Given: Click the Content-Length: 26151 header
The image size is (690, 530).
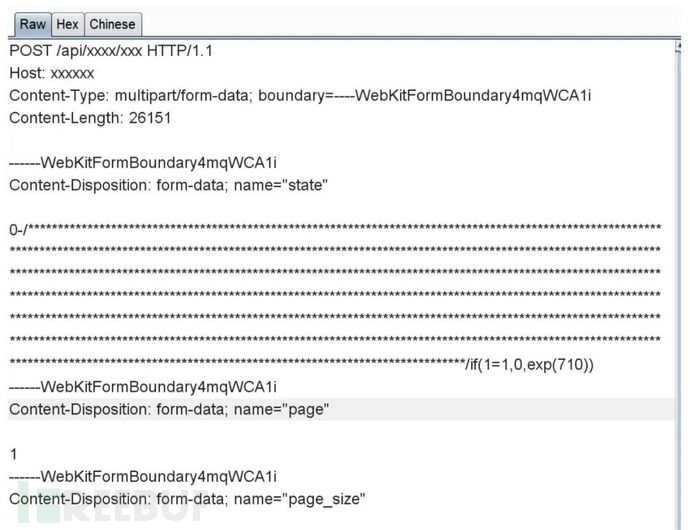Looking at the screenshot, I should click(90, 118).
